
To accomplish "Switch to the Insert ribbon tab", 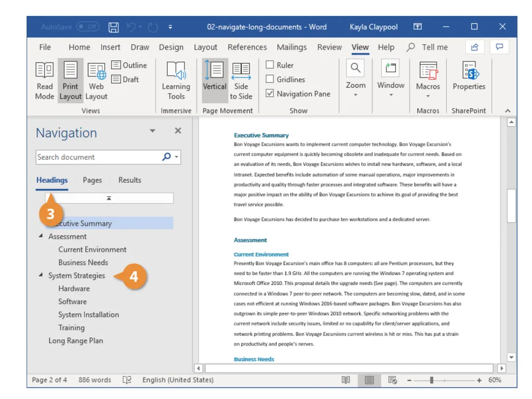I will click(110, 47).
